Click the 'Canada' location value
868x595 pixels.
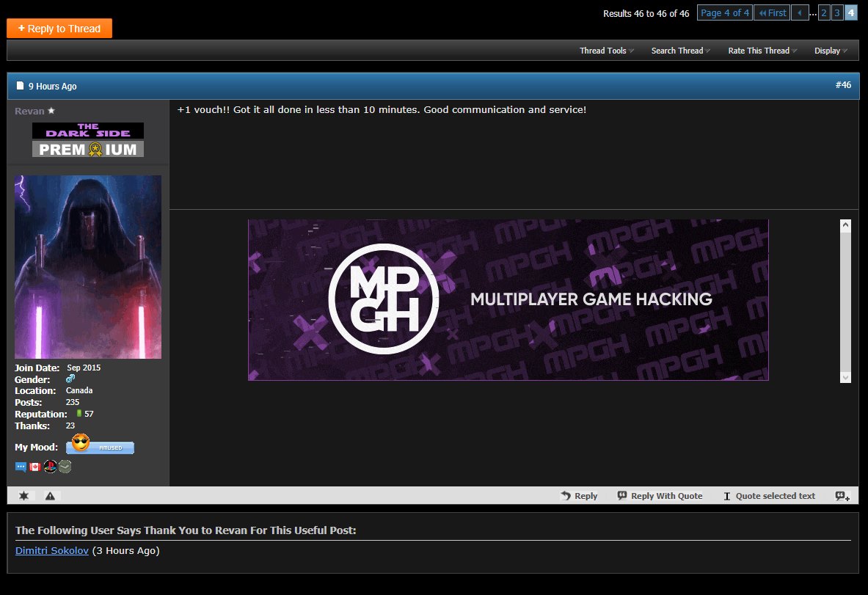coord(79,390)
